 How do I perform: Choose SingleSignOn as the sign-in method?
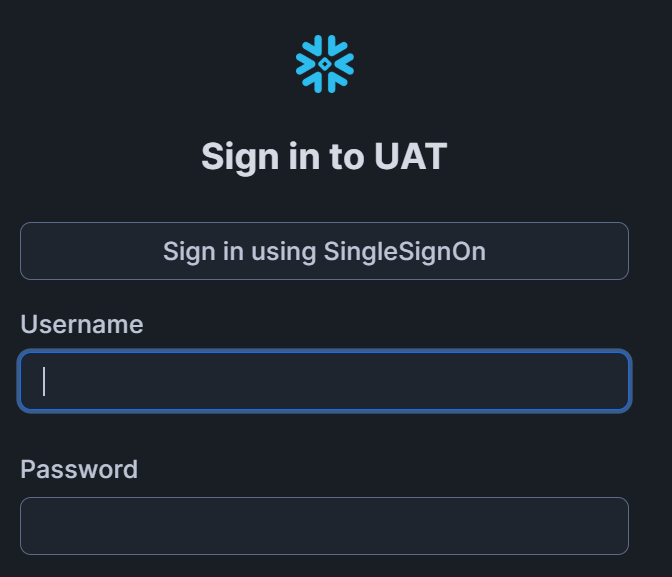pos(324,251)
